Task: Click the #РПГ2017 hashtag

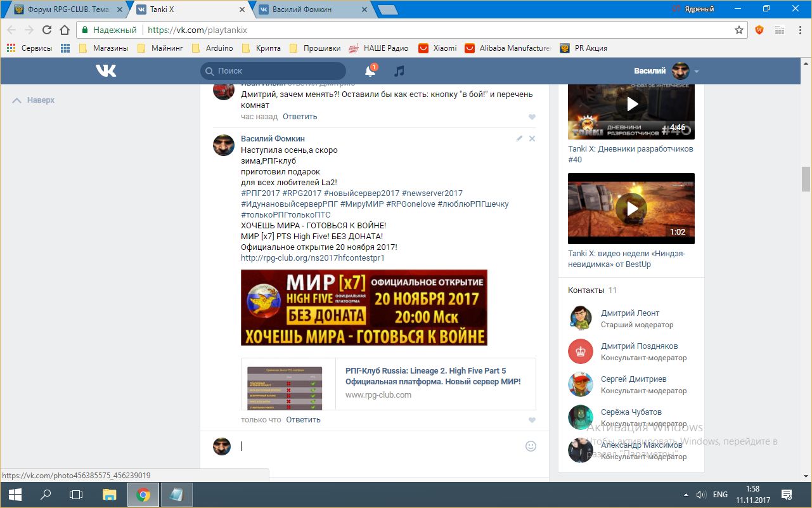Action: (x=261, y=193)
